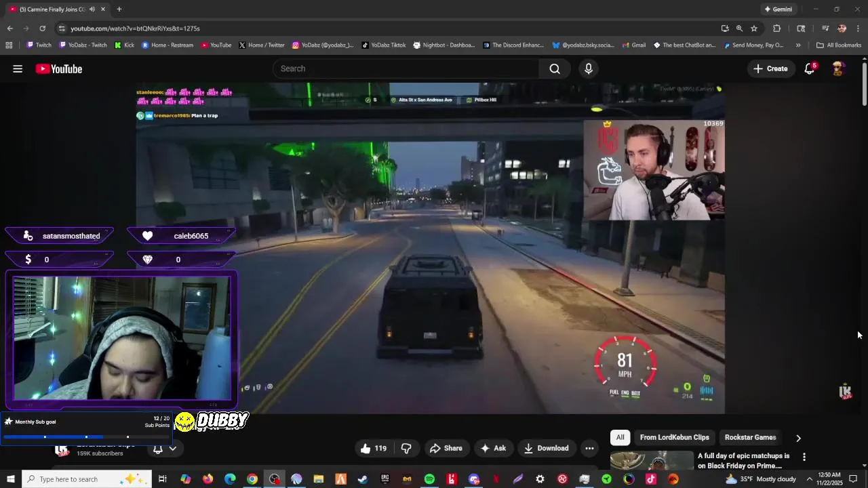Close the current YouTube tab

(x=103, y=9)
